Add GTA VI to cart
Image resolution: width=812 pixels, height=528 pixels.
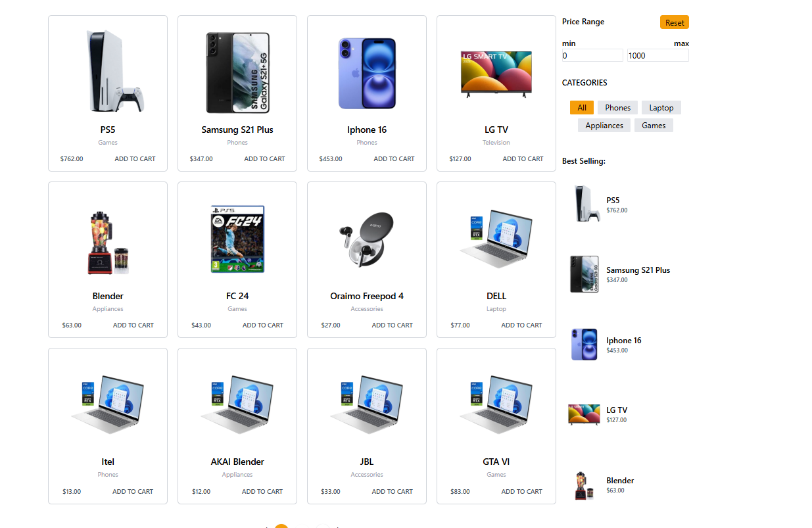(x=521, y=492)
